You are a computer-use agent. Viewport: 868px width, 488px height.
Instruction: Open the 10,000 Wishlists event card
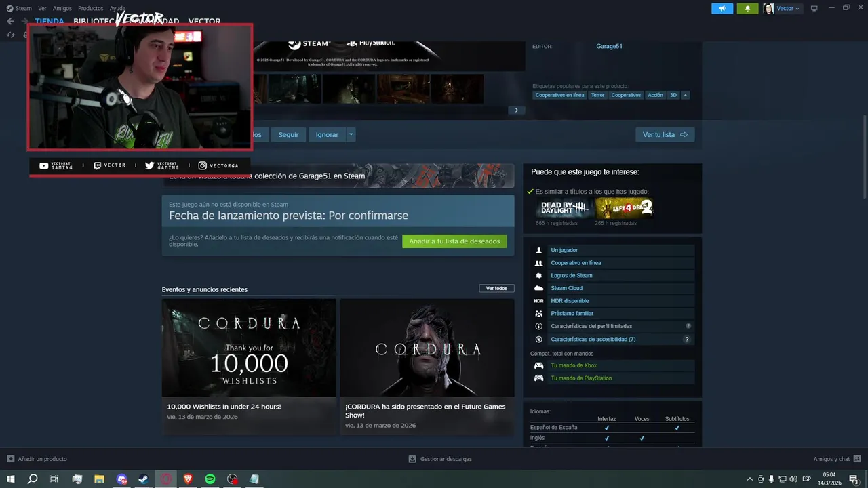[249, 366]
